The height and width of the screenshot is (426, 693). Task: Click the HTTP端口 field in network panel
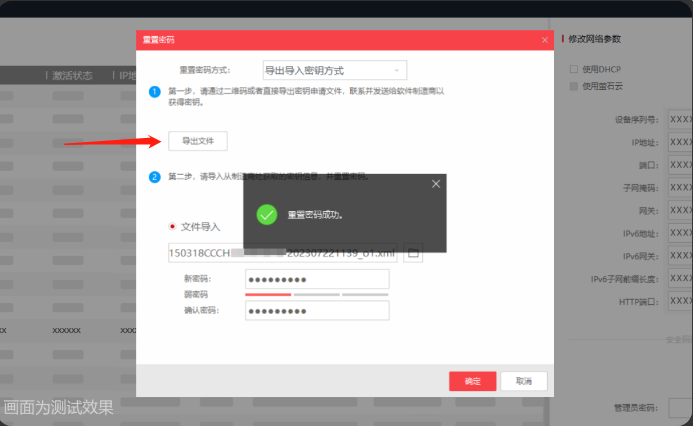(x=680, y=301)
